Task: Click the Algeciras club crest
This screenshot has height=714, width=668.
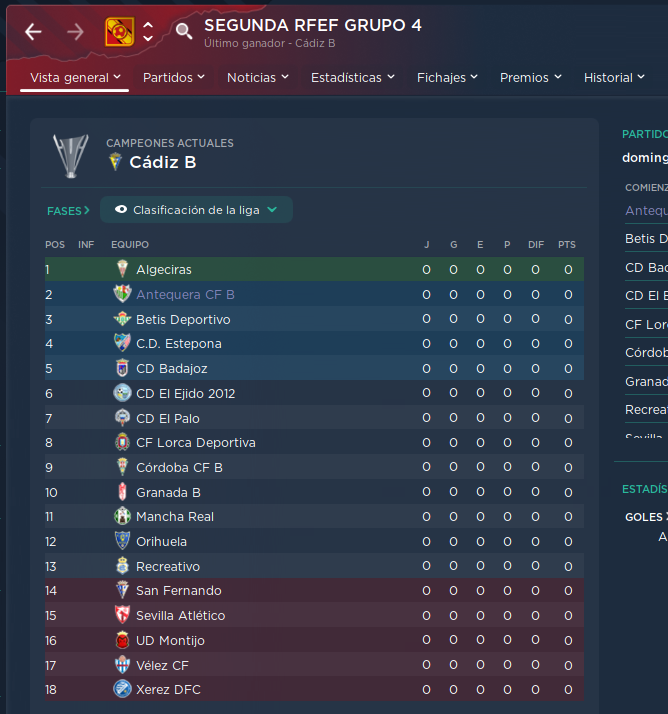Action: coord(122,269)
